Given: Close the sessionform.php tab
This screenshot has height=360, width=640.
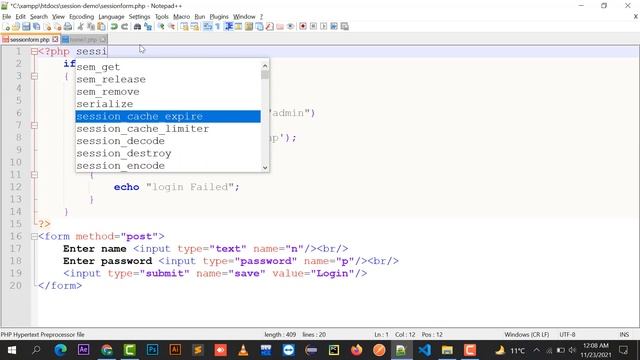Looking at the screenshot, I should 55,40.
